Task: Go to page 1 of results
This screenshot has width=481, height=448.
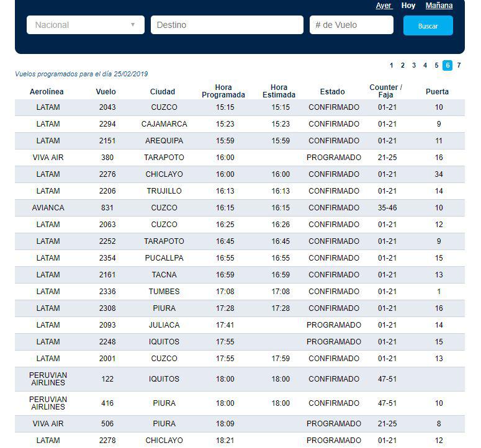Action: [391, 65]
